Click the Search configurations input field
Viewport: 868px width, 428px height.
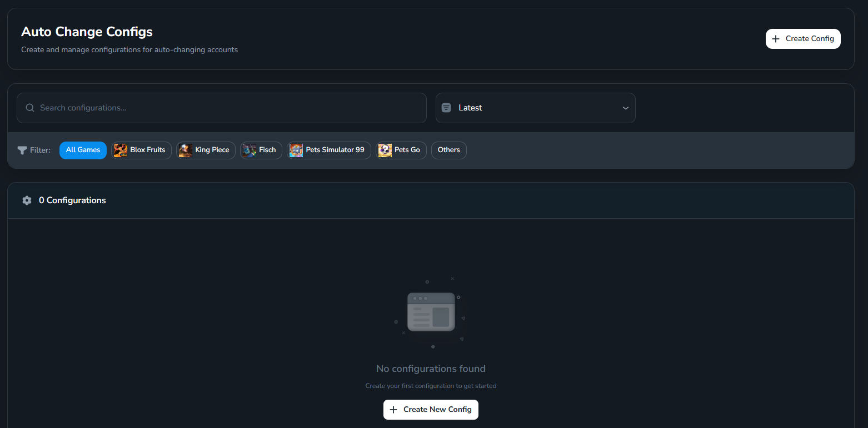click(x=221, y=107)
